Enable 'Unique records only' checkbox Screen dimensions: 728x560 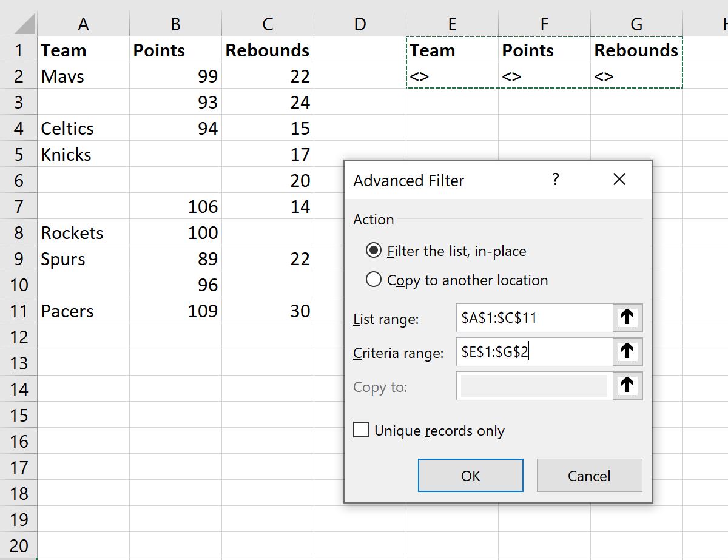tap(361, 430)
